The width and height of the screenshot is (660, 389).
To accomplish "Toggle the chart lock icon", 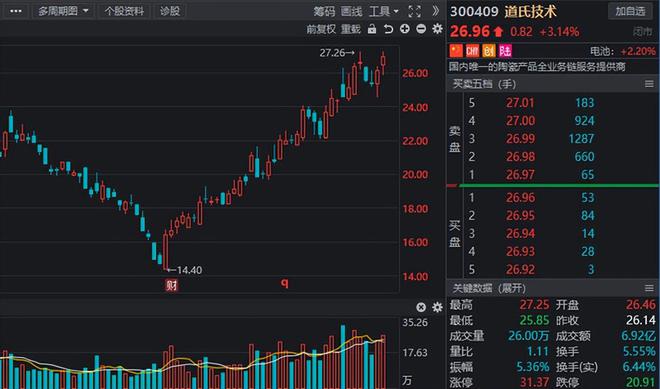I will click(372, 29).
